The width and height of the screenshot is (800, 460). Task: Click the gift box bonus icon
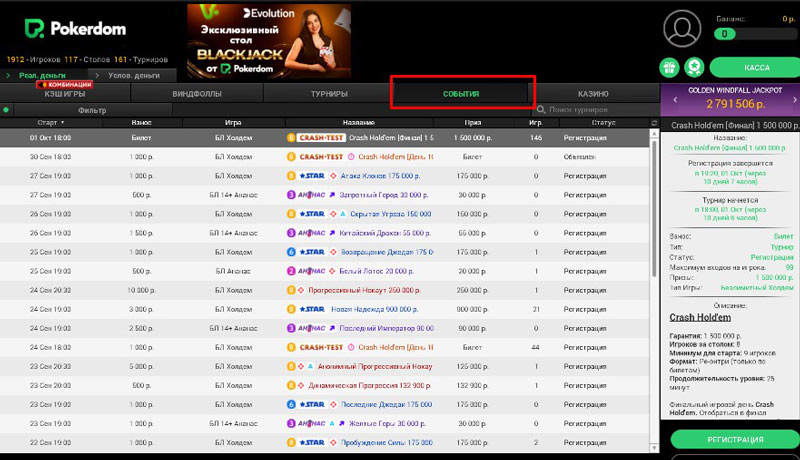coord(668,67)
